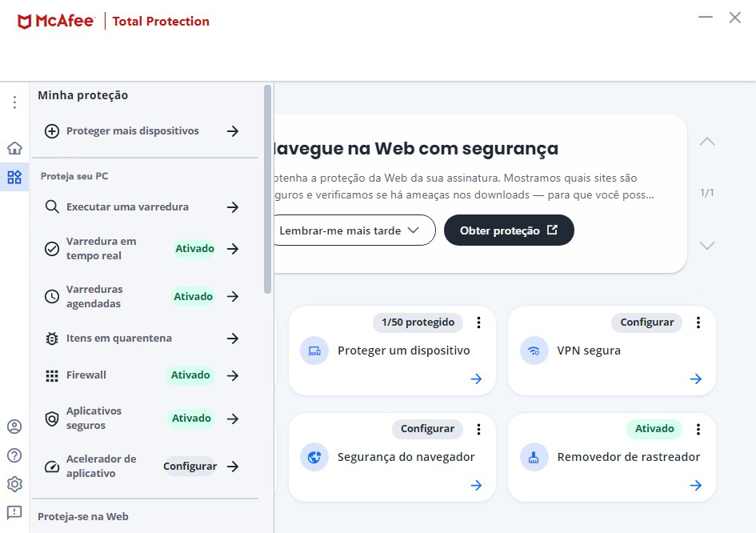Select the Removedor de rastreador icon
756x533 pixels.
(x=534, y=457)
